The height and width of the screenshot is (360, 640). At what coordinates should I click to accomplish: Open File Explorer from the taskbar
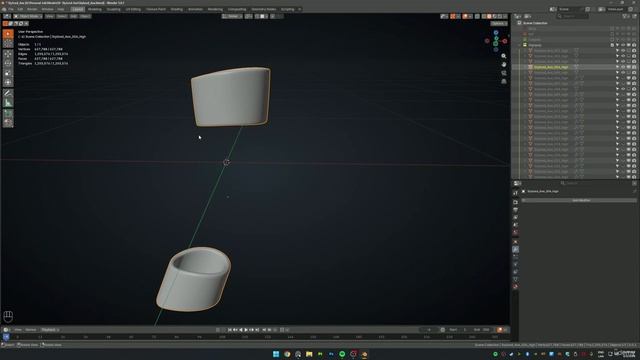[x=309, y=354]
